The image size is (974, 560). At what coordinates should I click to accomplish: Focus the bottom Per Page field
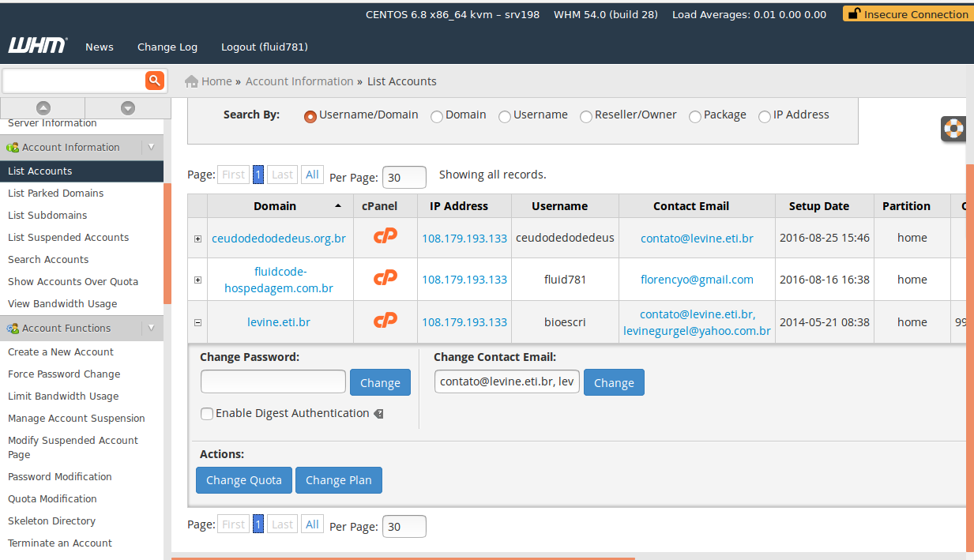point(404,527)
